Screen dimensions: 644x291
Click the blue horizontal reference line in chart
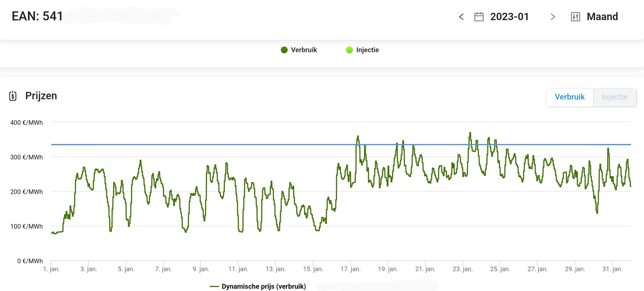199,145
